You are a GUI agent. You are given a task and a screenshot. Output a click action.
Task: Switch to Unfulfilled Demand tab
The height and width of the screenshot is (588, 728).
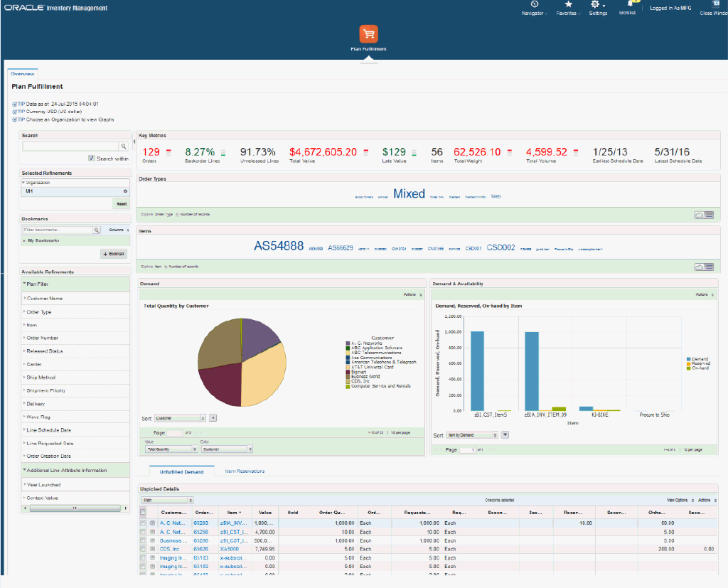click(x=181, y=471)
